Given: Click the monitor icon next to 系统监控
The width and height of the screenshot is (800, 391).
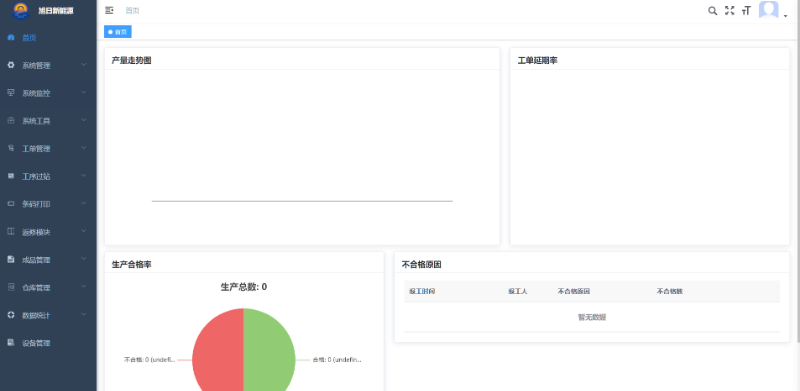Looking at the screenshot, I should pos(11,92).
